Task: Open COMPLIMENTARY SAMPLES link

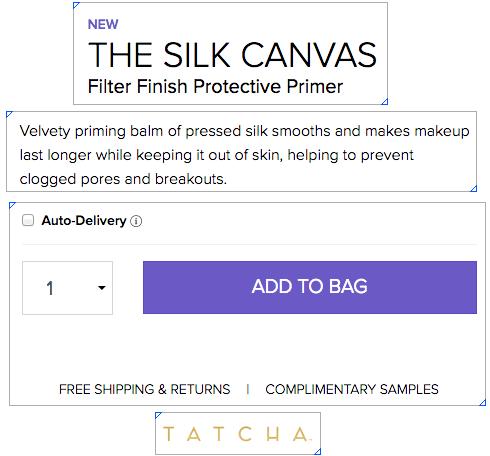Action: coord(352,389)
